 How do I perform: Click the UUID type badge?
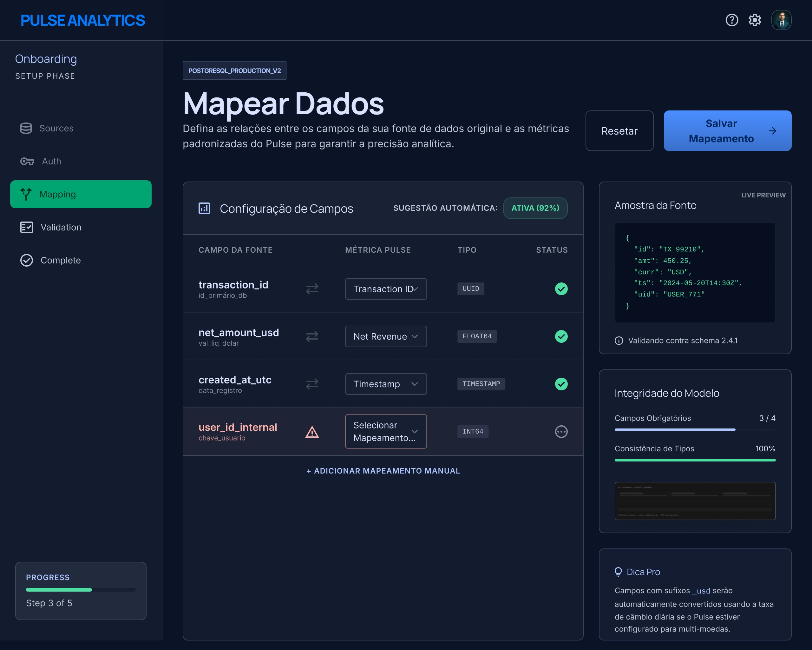(470, 289)
